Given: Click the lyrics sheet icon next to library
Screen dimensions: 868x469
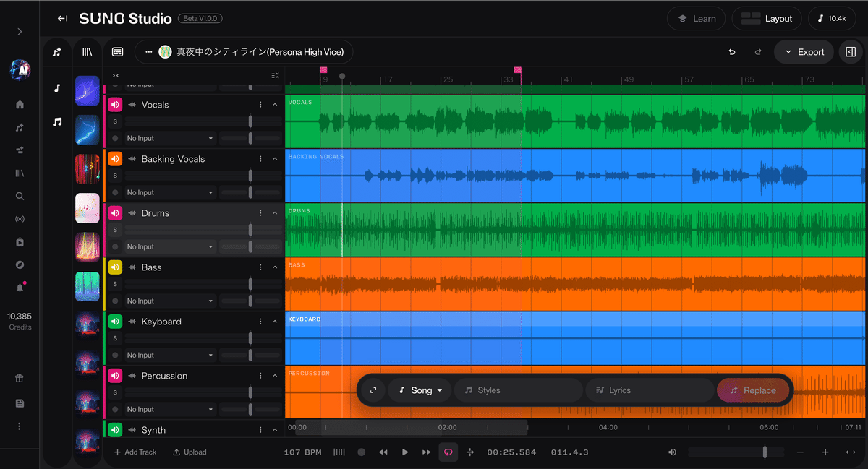Looking at the screenshot, I should (x=117, y=51).
